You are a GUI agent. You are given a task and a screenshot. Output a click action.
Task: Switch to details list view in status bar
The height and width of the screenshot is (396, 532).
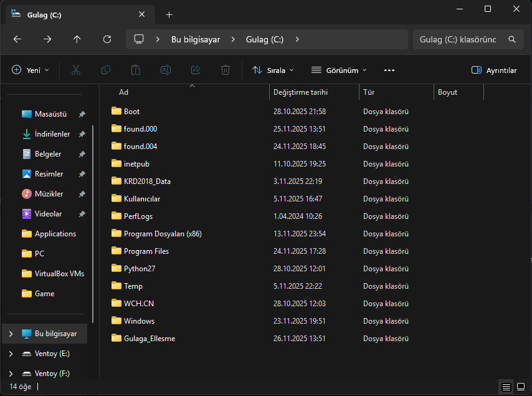click(x=506, y=387)
